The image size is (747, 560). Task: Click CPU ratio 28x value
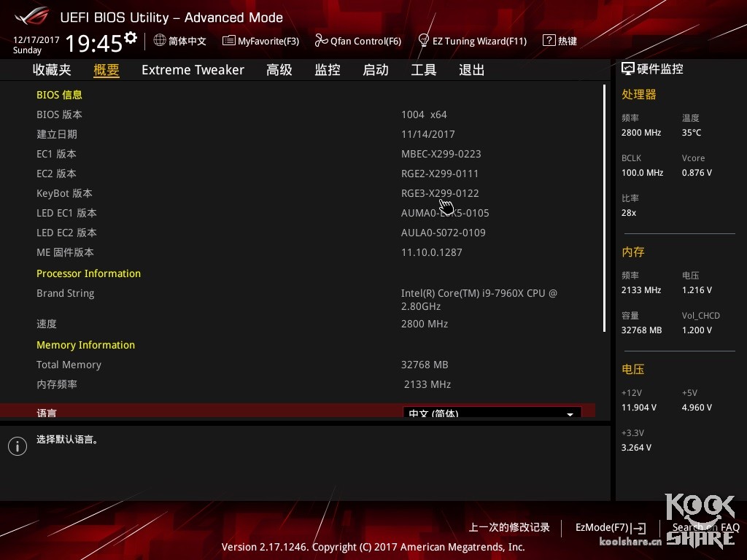click(629, 213)
